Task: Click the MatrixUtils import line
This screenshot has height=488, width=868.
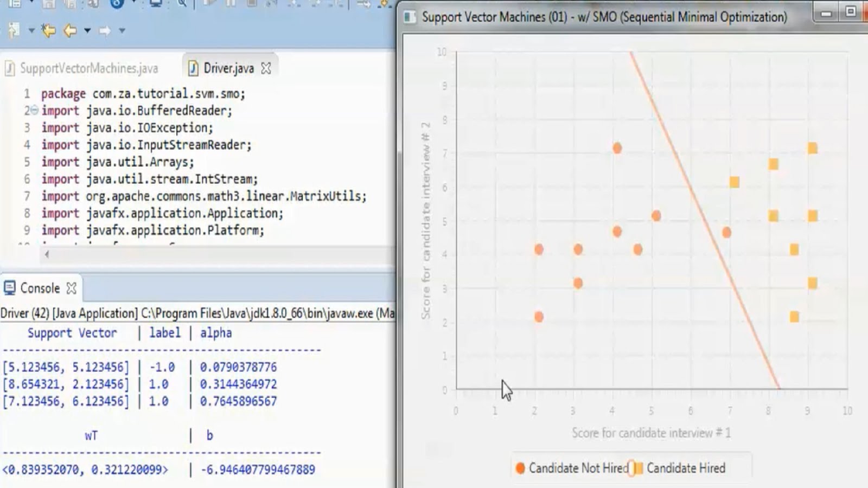Action: (204, 196)
